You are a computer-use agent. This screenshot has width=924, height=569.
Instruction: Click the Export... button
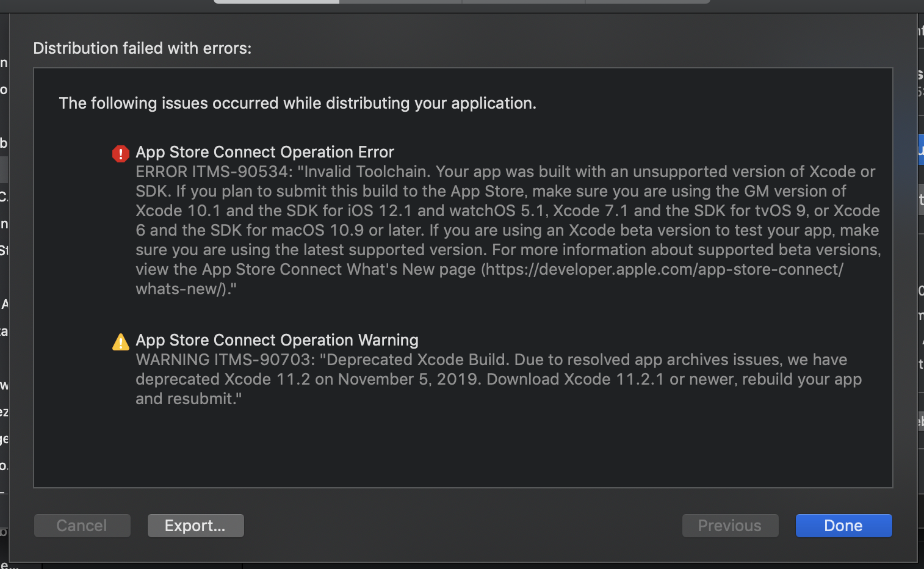click(x=195, y=526)
